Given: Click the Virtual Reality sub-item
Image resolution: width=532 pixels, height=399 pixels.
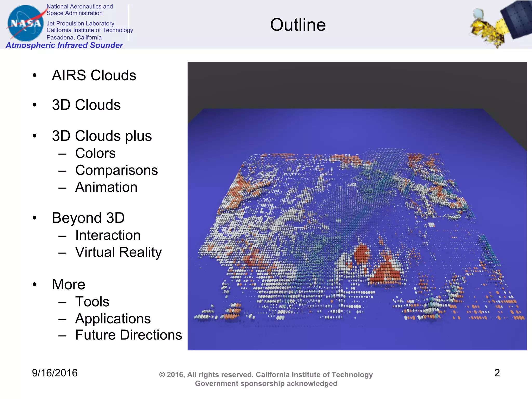Looking at the screenshot, I should [x=118, y=252].
